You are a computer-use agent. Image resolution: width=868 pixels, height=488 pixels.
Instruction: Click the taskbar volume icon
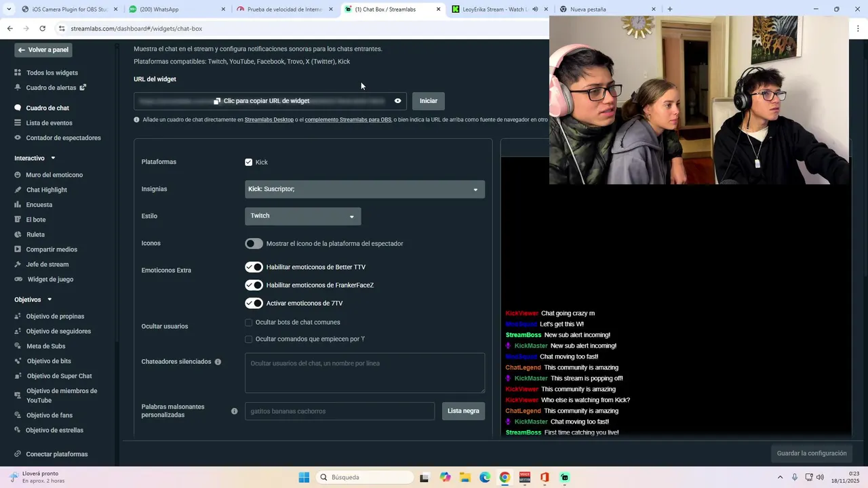[x=820, y=477]
